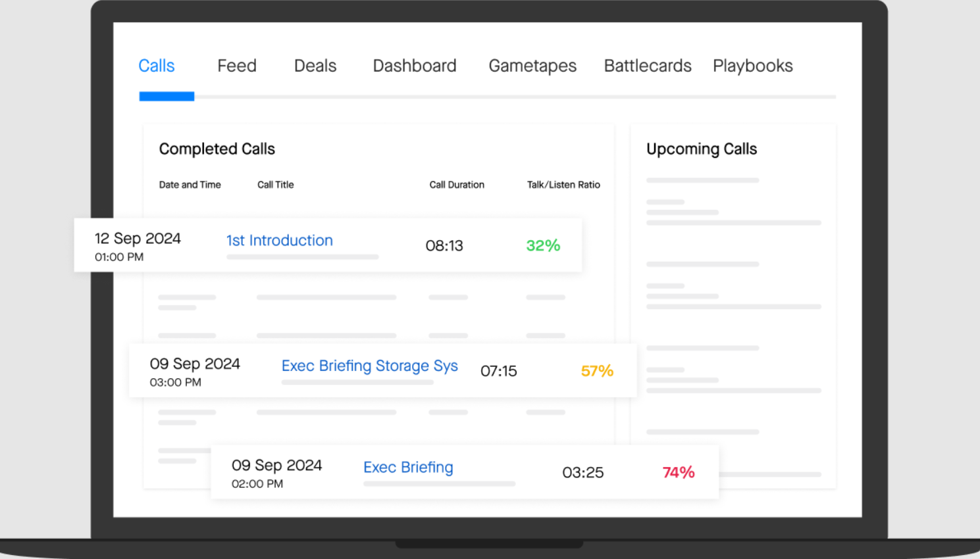
Task: Open the Feed tab
Action: click(x=237, y=66)
